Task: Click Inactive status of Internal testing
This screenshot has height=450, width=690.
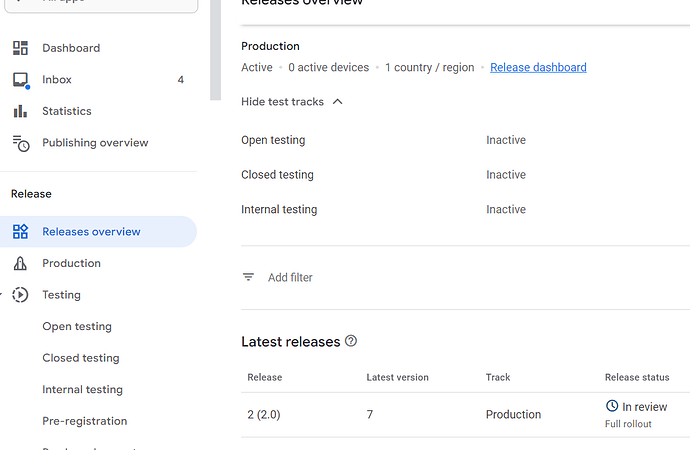Action: click(x=506, y=209)
